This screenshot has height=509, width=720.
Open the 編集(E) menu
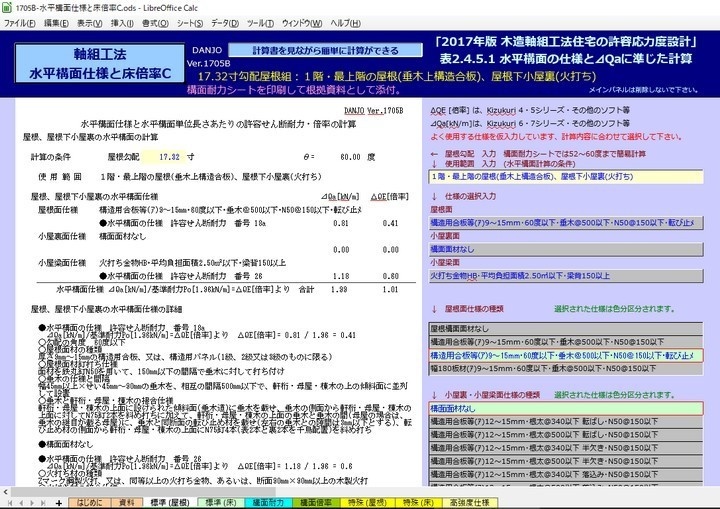(56, 23)
